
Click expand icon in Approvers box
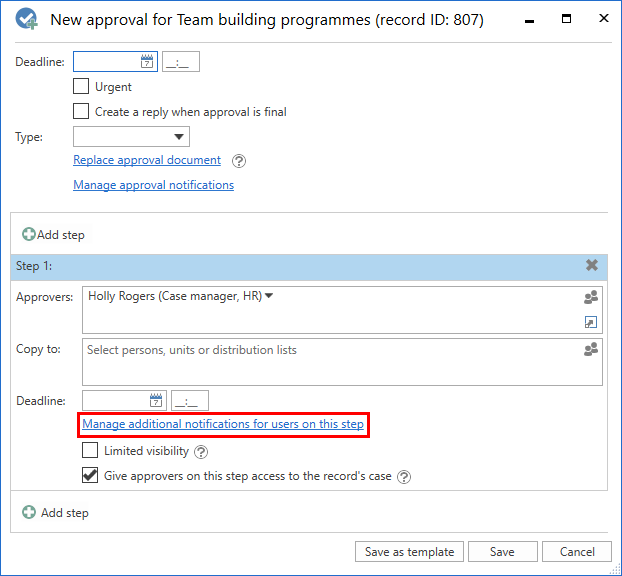point(591,322)
